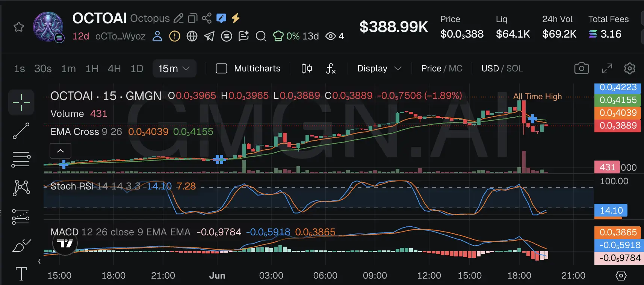
Task: Enable the Multicharts checkbox
Action: click(x=221, y=68)
